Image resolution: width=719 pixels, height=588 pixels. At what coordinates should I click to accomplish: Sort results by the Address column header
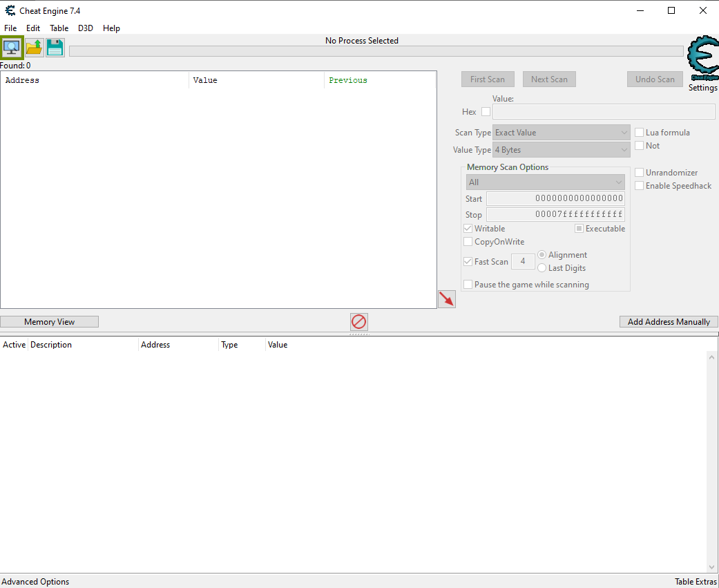click(95, 80)
